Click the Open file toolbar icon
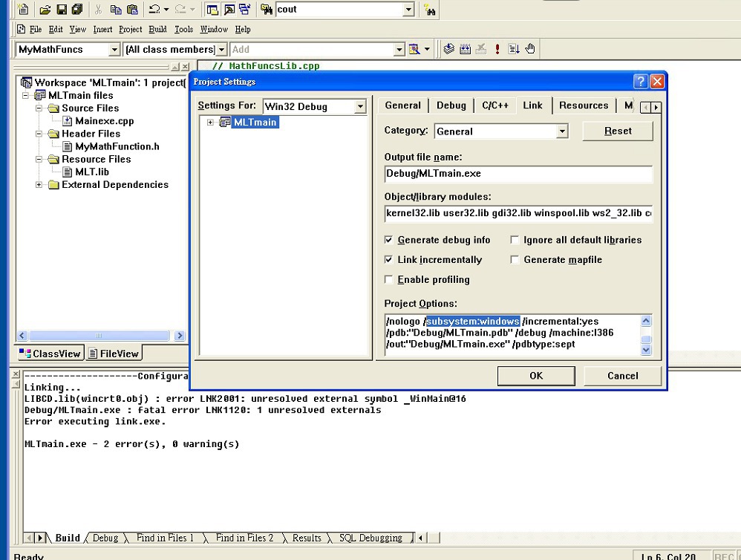The image size is (741, 560). [45, 10]
